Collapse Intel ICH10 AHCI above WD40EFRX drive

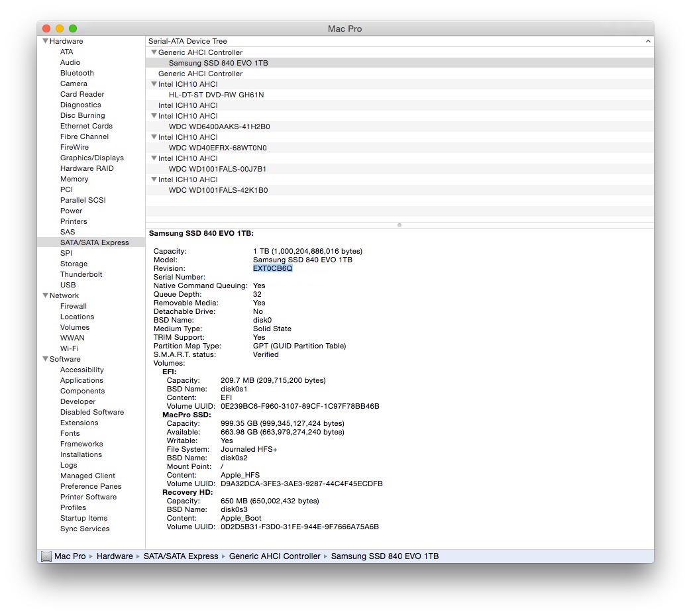(154, 136)
